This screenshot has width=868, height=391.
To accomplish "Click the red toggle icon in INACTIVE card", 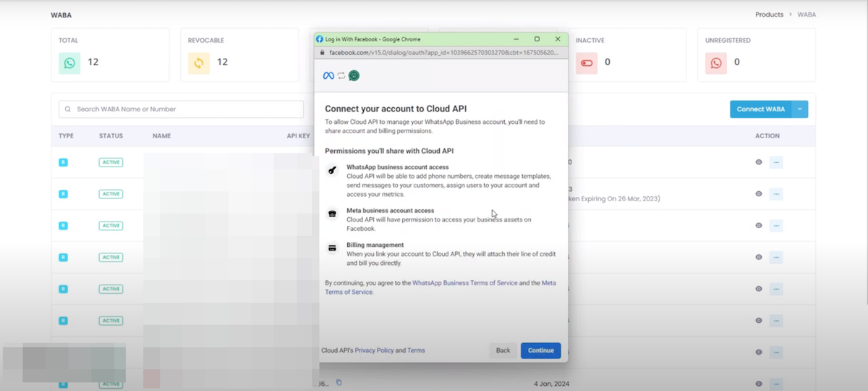I will pyautogui.click(x=587, y=63).
